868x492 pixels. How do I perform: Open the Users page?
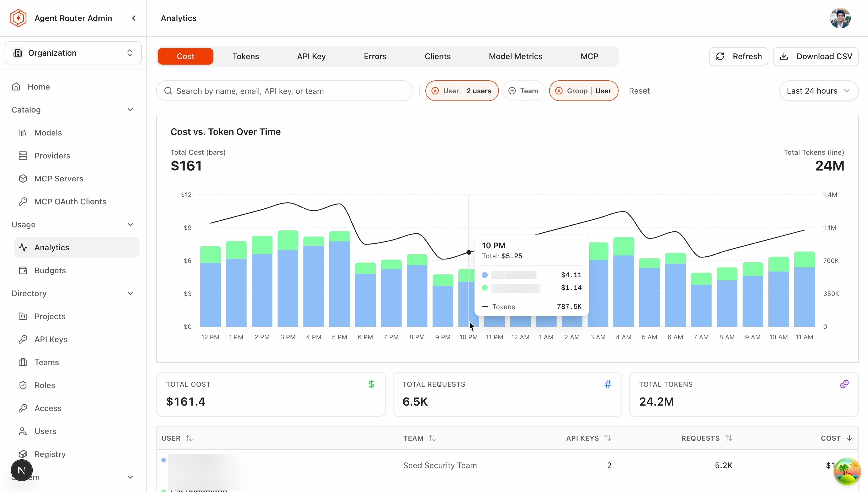(76, 431)
